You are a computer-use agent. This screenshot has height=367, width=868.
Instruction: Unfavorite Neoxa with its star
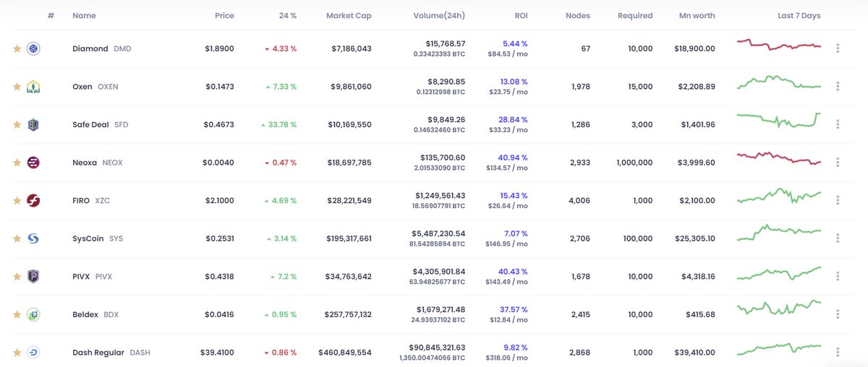(x=16, y=163)
